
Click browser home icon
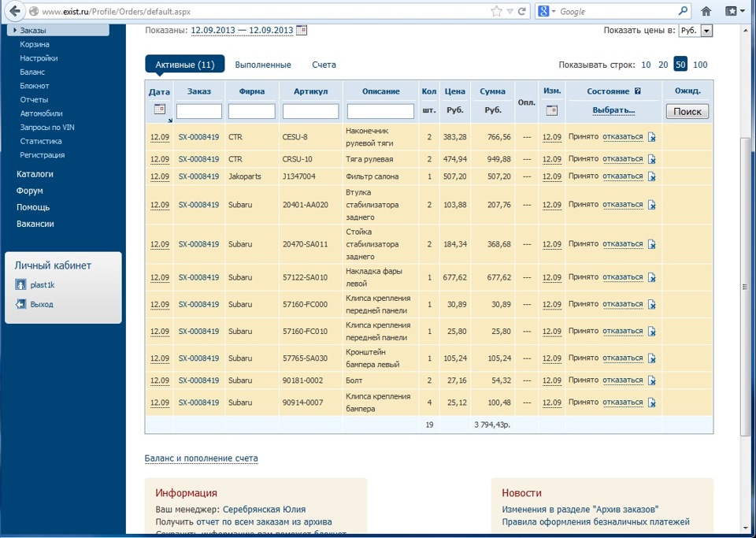706,11
